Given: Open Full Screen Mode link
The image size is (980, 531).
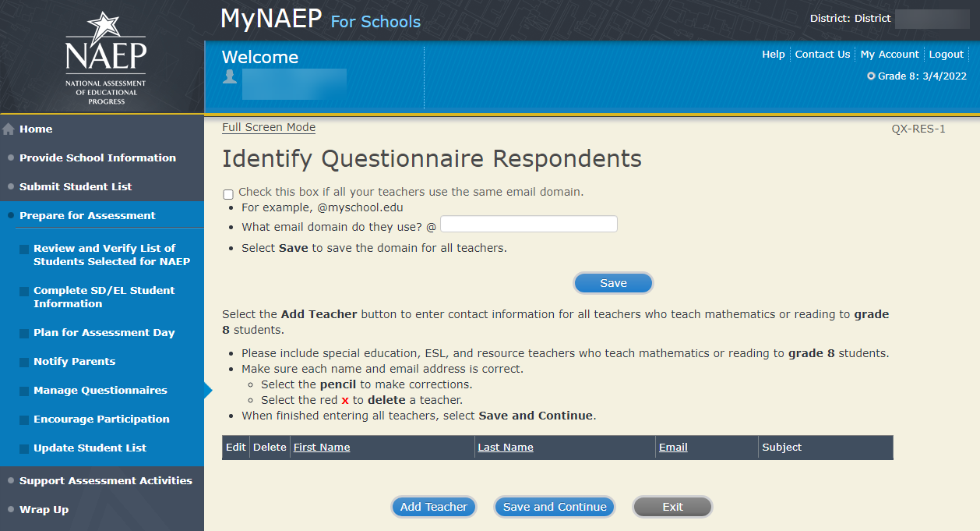Looking at the screenshot, I should [x=269, y=128].
